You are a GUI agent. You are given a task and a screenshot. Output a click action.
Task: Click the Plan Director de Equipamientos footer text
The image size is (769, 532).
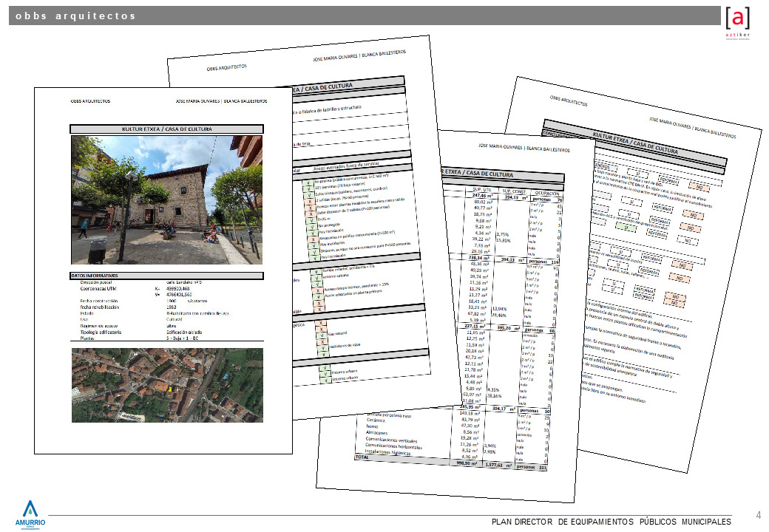click(611, 522)
